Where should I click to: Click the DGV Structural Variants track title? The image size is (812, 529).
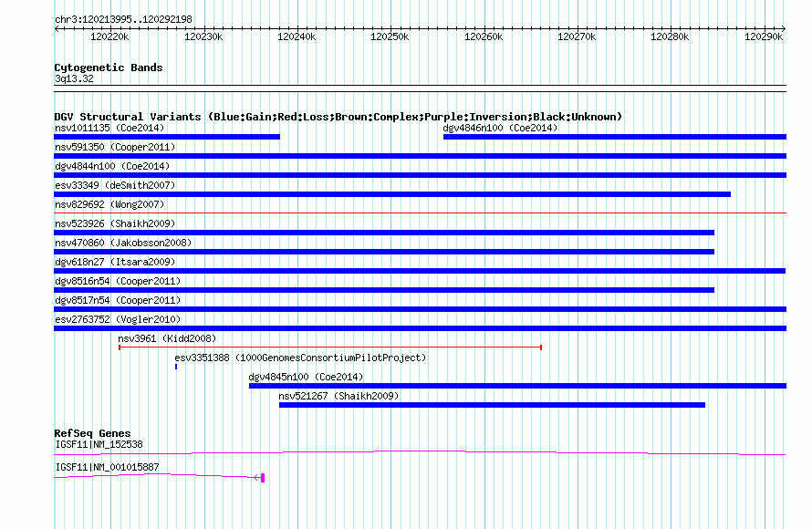[x=338, y=117]
